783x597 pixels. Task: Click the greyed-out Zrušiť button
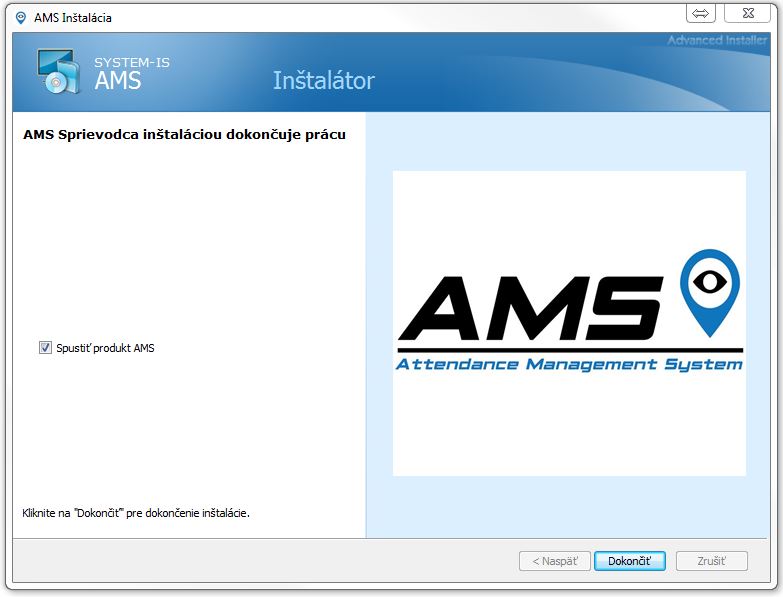pyautogui.click(x=712, y=561)
